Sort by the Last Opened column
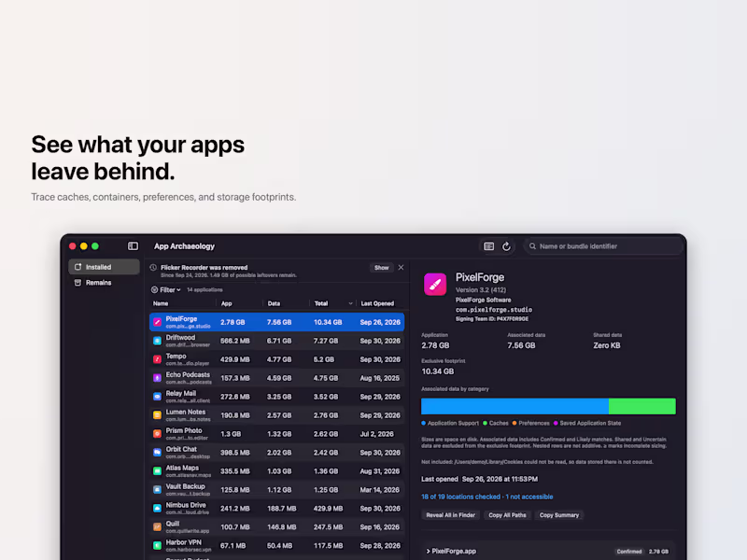 377,303
